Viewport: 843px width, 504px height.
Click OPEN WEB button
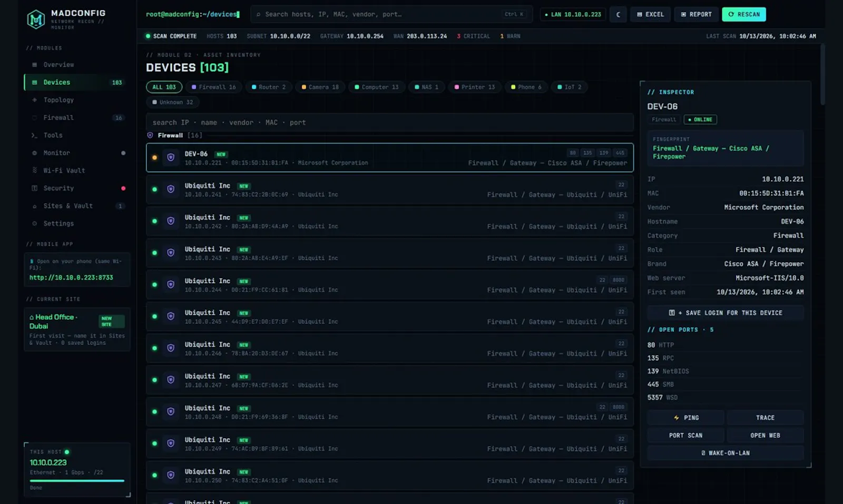[766, 436]
